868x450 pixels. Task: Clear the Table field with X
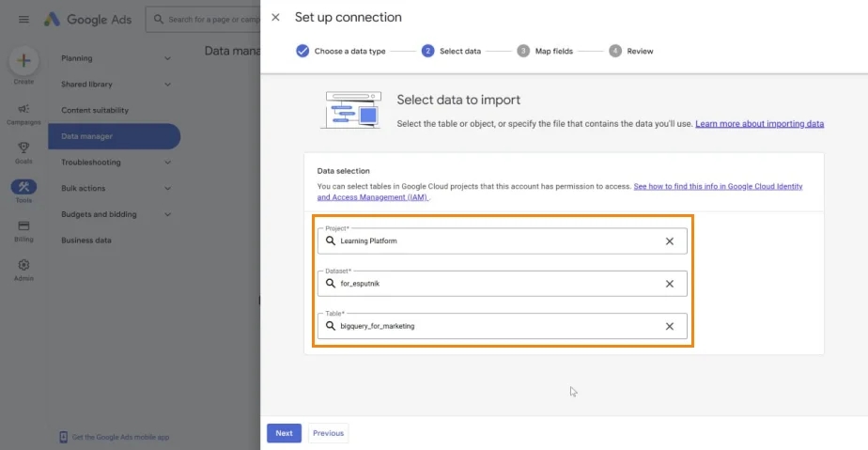coord(669,327)
